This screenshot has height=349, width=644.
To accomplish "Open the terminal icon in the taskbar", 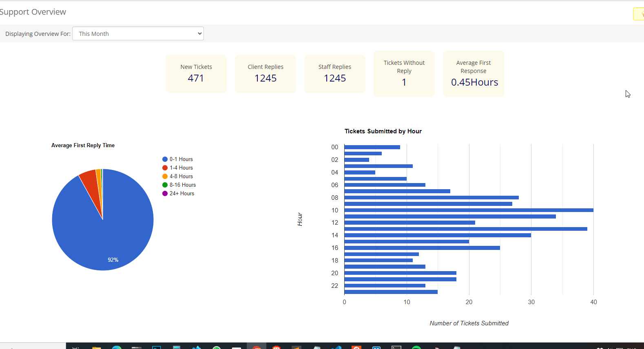I will (396, 347).
